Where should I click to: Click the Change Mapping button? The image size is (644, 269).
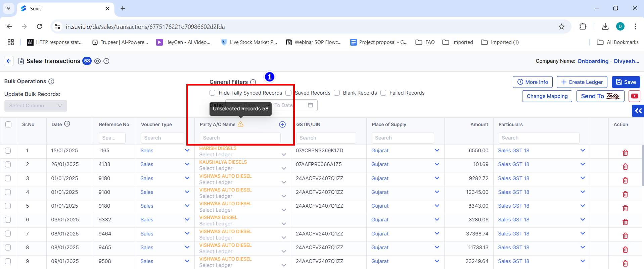pos(547,96)
